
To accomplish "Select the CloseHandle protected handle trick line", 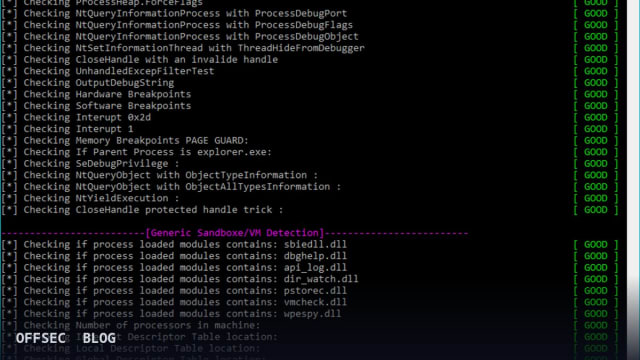I will tap(142, 210).
